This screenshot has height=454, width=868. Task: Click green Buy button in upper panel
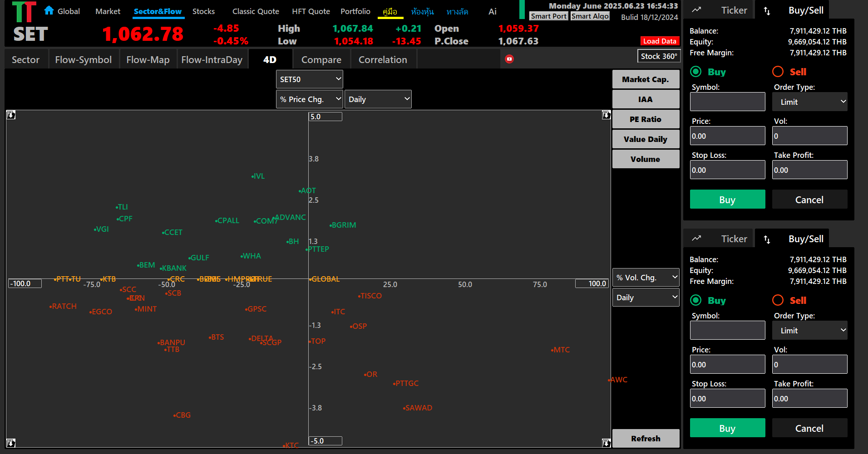[727, 200]
